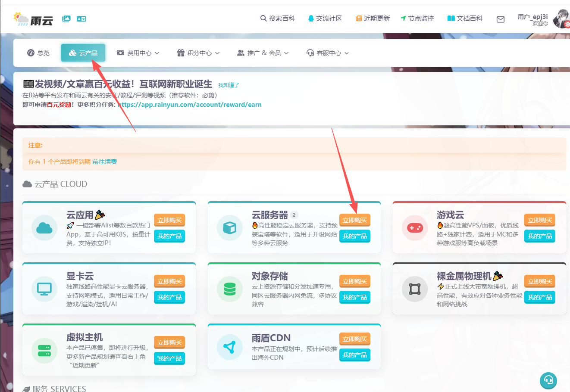
Task: Click the image gallery icon beside the logo
Action: click(66, 19)
